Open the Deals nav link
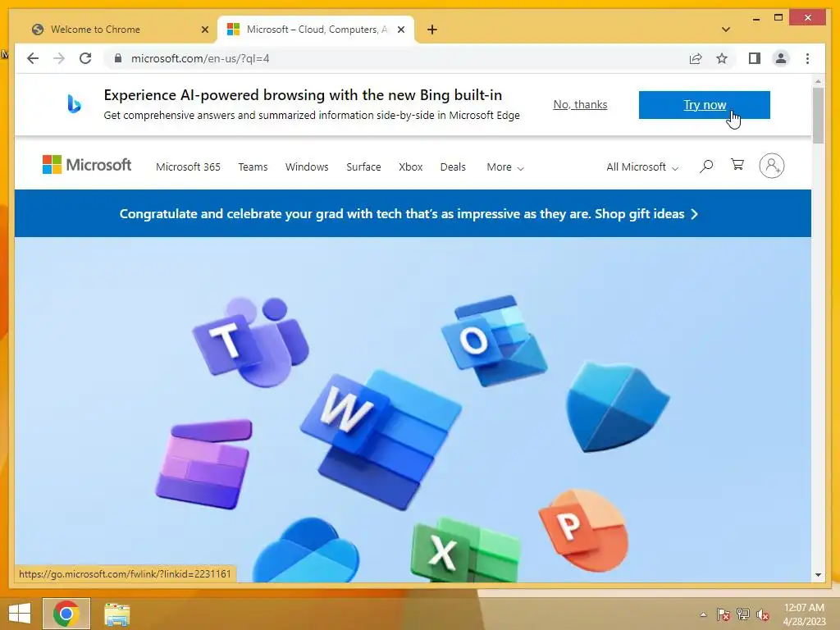This screenshot has width=840, height=630. (x=453, y=167)
